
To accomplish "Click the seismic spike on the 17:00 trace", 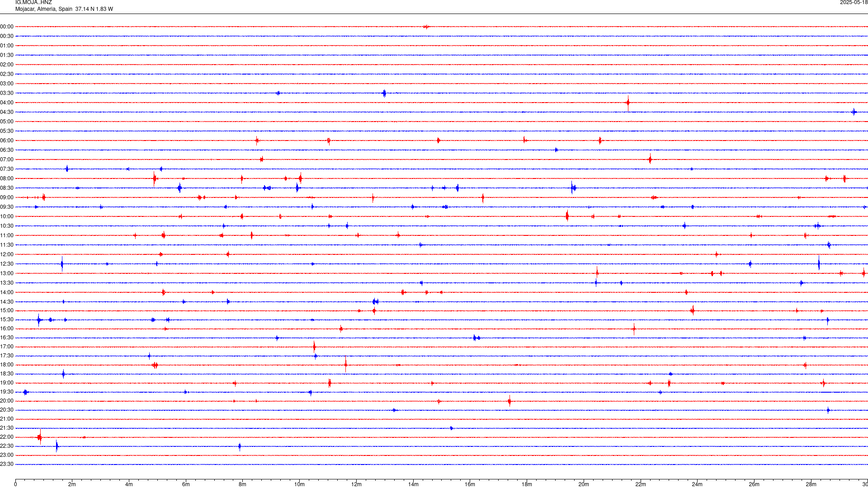I will point(314,347).
